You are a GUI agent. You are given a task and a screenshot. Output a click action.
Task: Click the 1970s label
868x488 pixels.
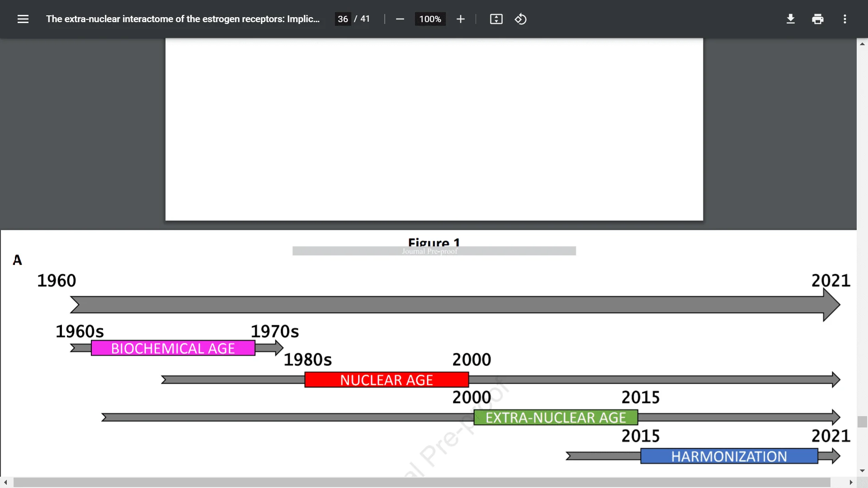(275, 331)
